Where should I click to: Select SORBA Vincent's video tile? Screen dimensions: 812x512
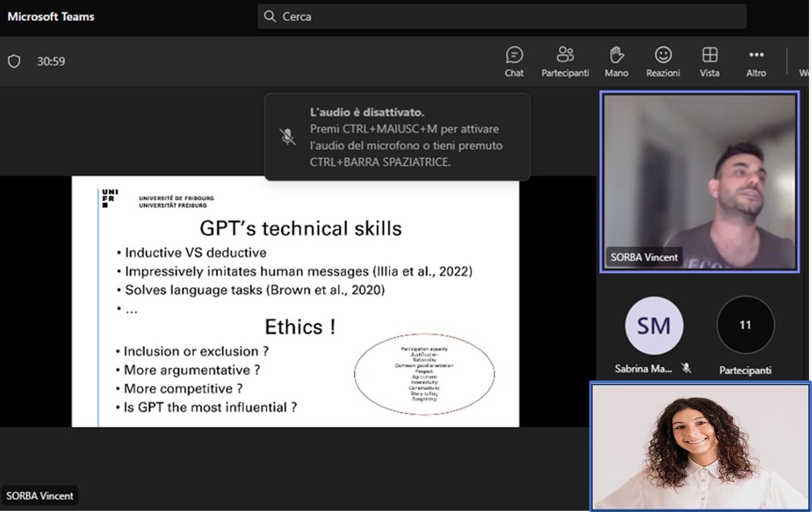[x=700, y=181]
